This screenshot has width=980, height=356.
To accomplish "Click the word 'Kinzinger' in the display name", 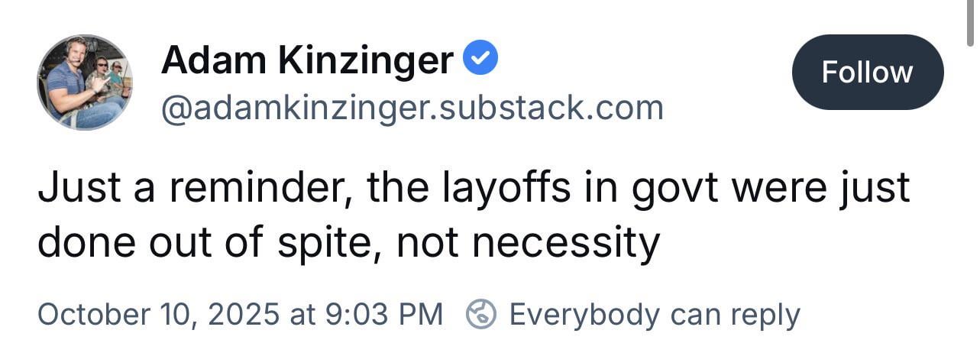I will [374, 60].
